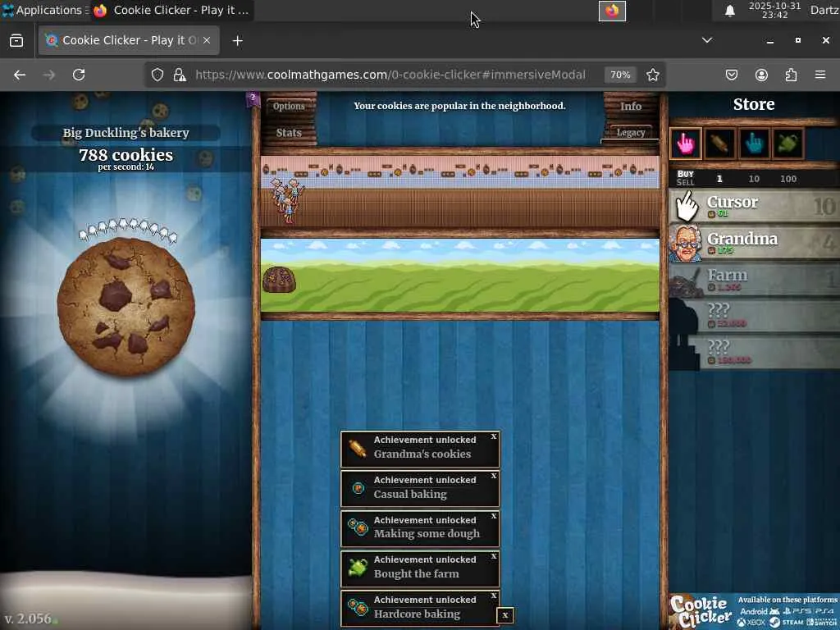Set purchase quantity to 100

(788, 178)
